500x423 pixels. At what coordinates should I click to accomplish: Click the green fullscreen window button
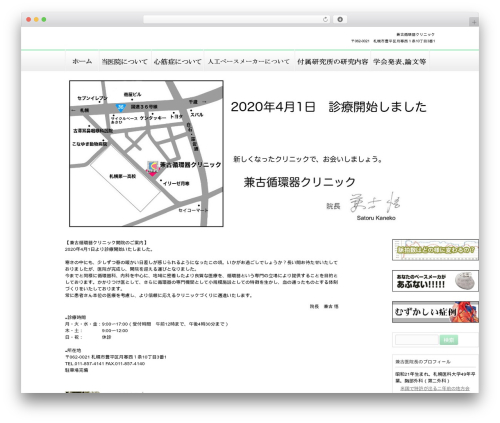click(x=44, y=20)
